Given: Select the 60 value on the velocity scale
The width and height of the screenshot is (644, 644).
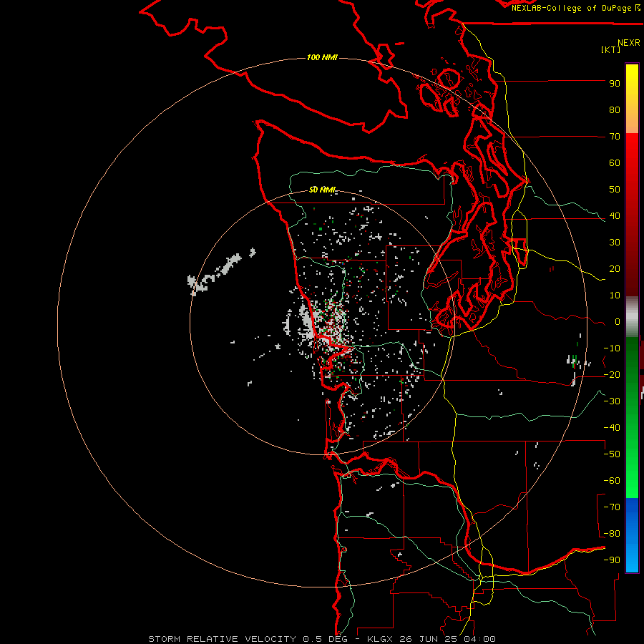Looking at the screenshot, I should [615, 163].
